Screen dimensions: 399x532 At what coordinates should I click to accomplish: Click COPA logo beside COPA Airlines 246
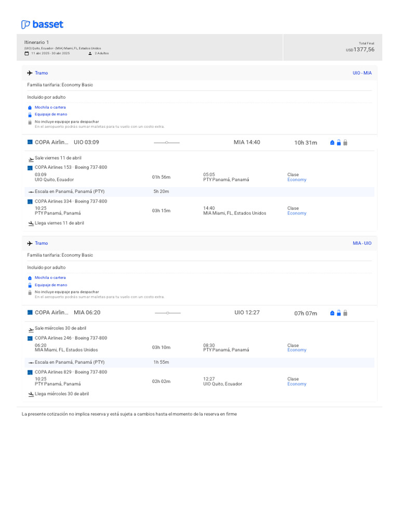[x=30, y=338]
